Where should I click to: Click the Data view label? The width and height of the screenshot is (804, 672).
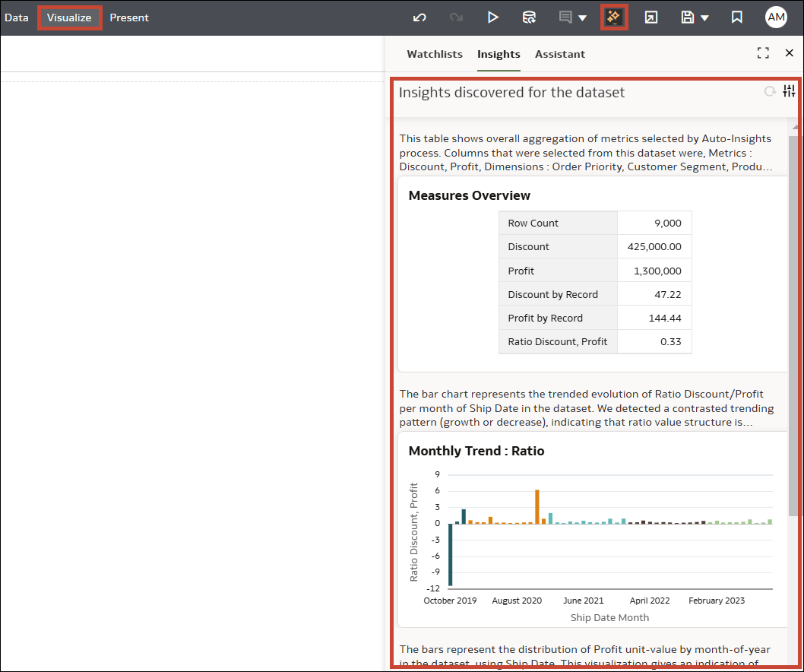click(x=17, y=17)
